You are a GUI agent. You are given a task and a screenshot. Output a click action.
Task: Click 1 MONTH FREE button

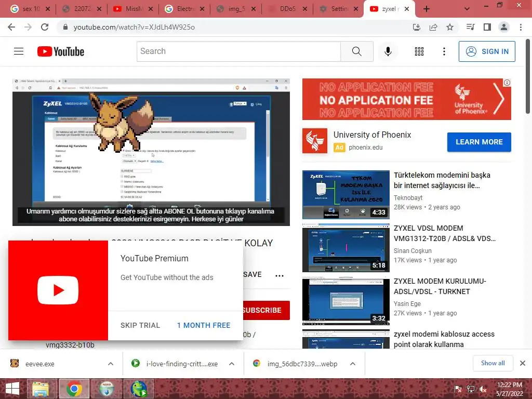(x=204, y=325)
